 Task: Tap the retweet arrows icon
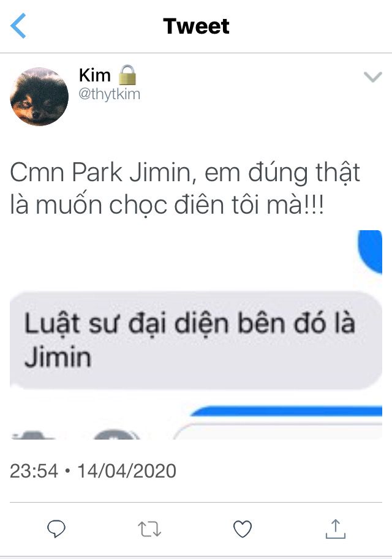149,529
